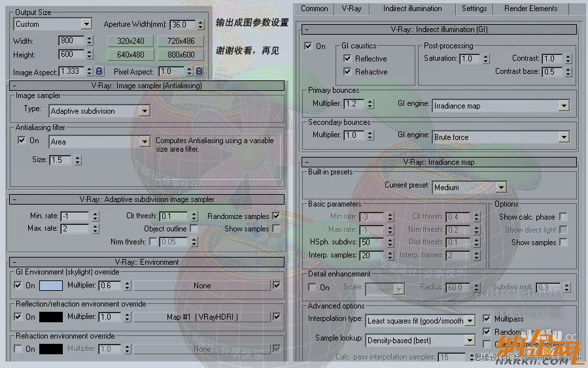Screen dimensions: 588x368
Task: Lock the Image Aspect ratio
Action: coord(99,71)
